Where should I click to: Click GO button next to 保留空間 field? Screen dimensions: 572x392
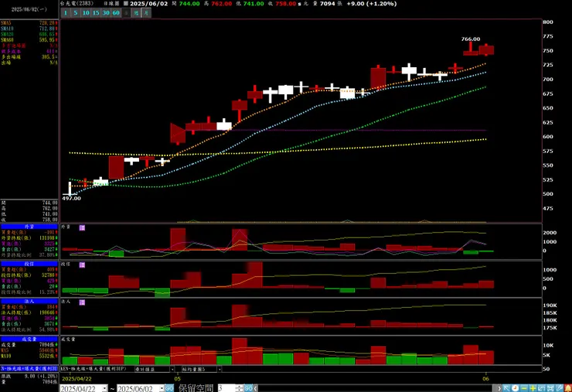[248, 388]
